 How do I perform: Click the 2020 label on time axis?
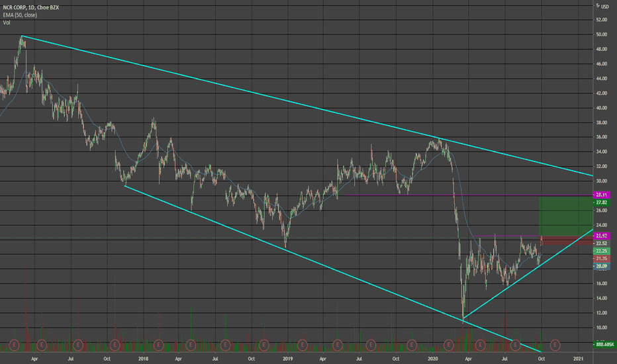click(432, 359)
